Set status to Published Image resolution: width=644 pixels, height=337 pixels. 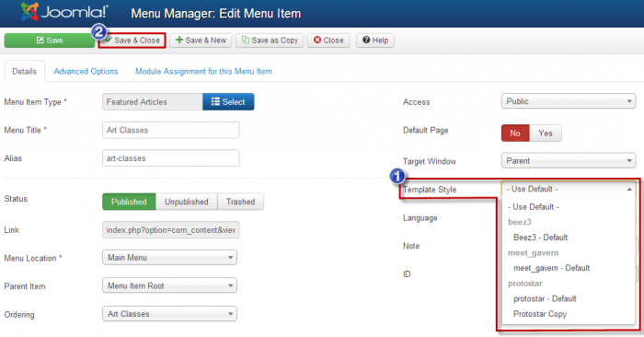[x=129, y=202]
